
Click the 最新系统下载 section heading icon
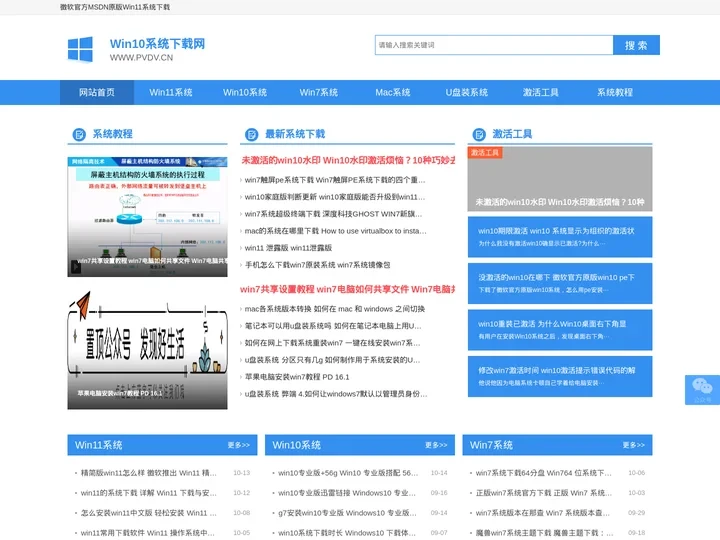252,135
